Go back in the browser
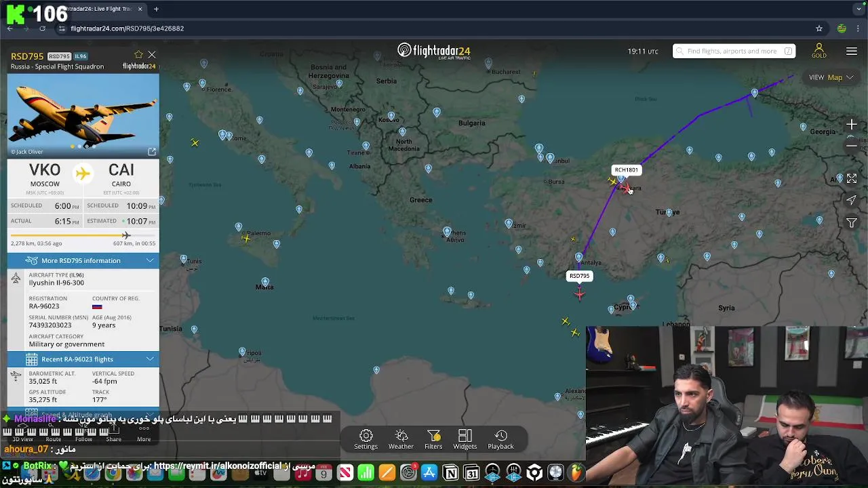 9,28
